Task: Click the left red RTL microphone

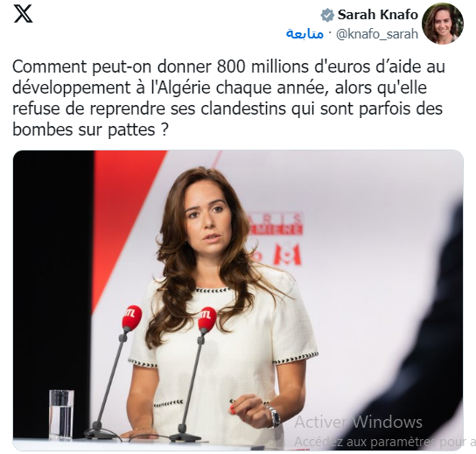Action: tap(132, 318)
